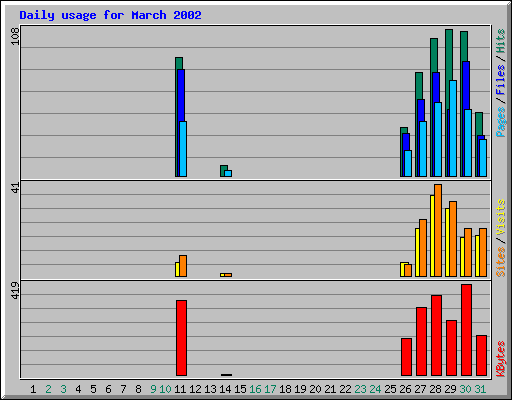This screenshot has height=400, width=512.
Task: Click day 31 on the x-axis
Action: (x=480, y=389)
